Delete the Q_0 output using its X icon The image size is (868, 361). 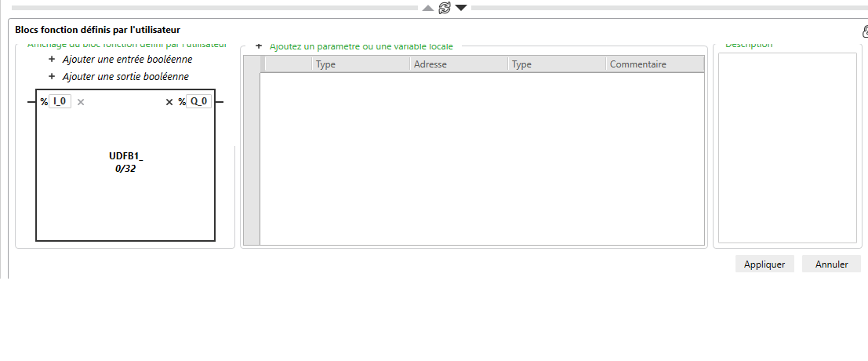[169, 102]
